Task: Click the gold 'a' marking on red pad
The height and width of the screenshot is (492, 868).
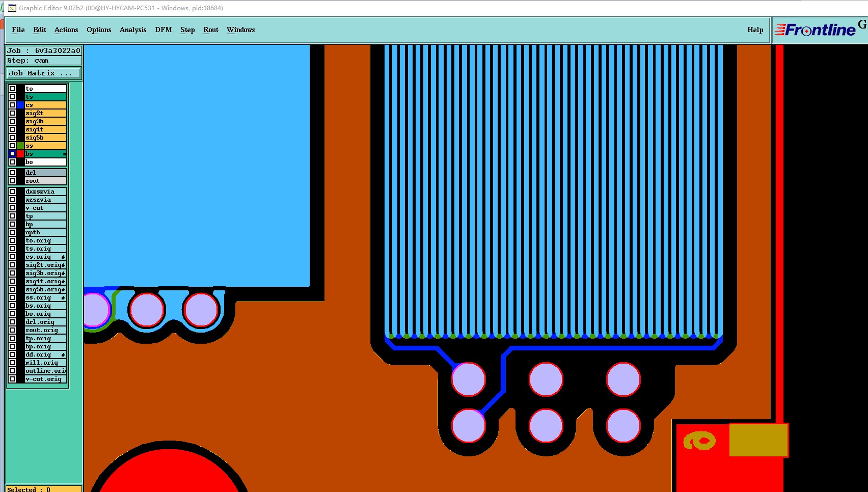Action: click(700, 441)
